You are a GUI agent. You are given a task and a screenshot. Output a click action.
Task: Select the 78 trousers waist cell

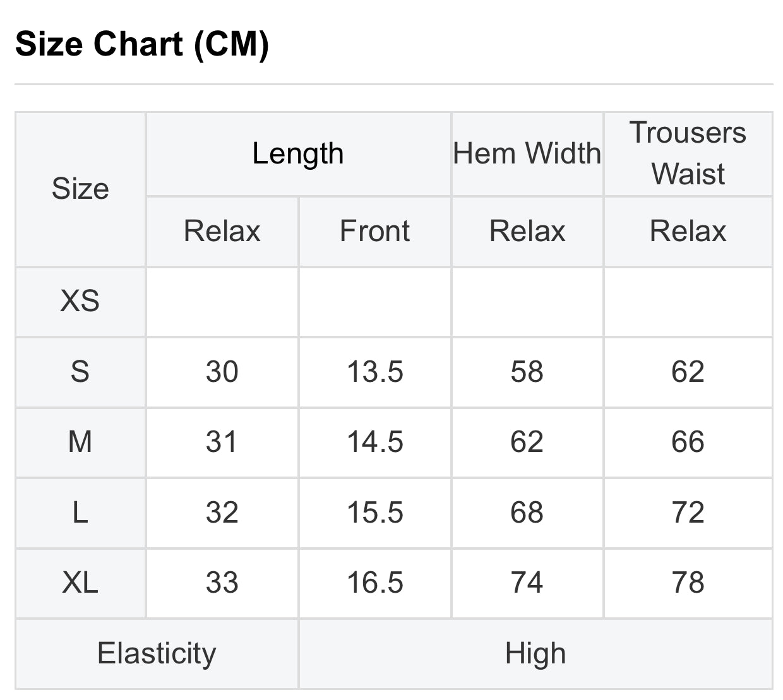(688, 583)
